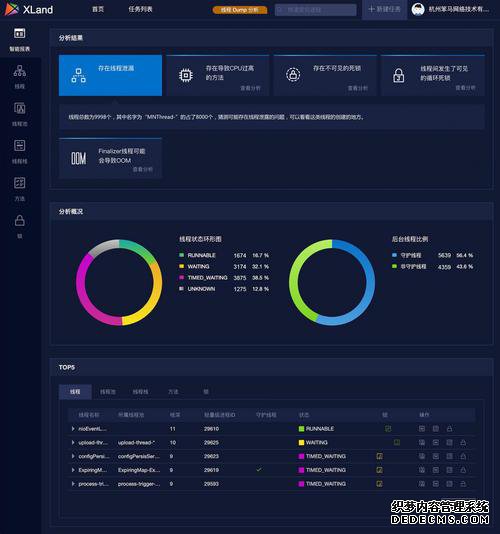Image resolution: width=500 pixels, height=534 pixels.
Task: Open the 线程池 sidebar icon
Action: [19, 114]
